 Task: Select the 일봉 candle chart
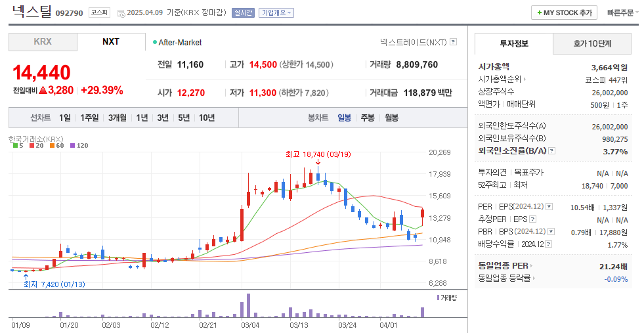pyautogui.click(x=345, y=118)
